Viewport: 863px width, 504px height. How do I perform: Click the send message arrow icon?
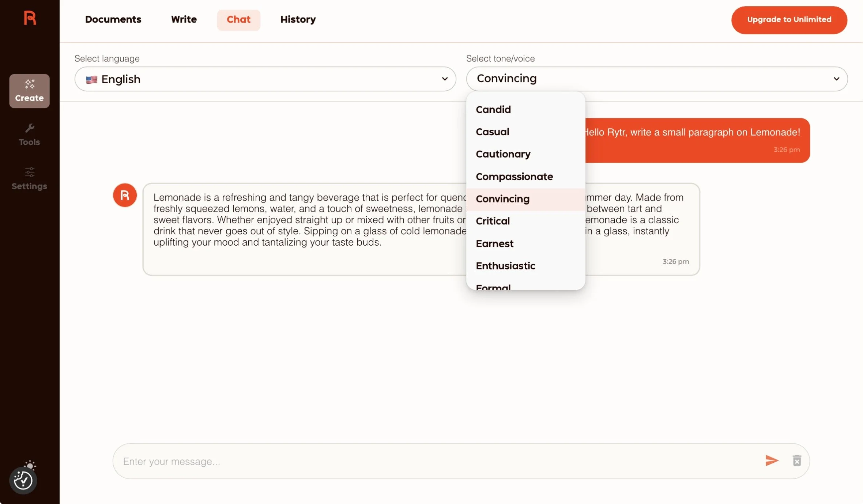coord(772,461)
